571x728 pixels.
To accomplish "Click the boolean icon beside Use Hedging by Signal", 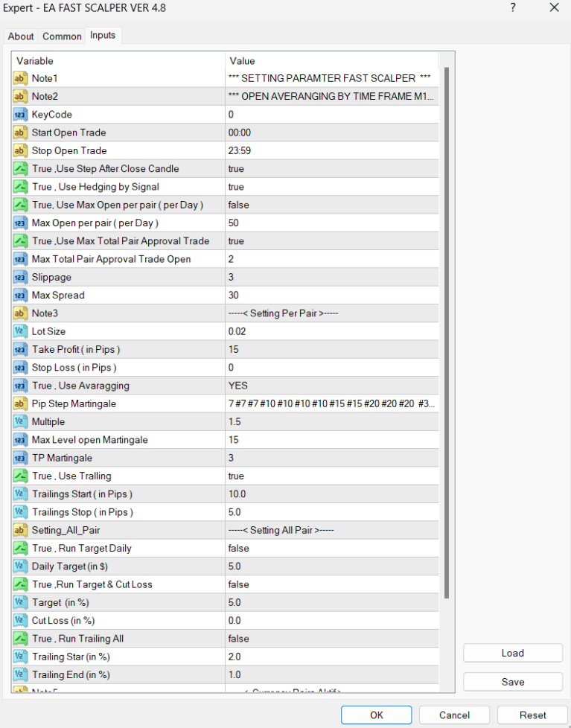I will click(x=21, y=187).
